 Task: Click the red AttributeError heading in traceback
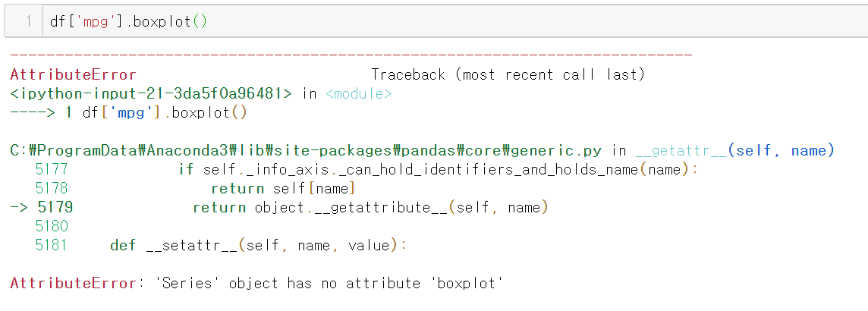coord(73,74)
